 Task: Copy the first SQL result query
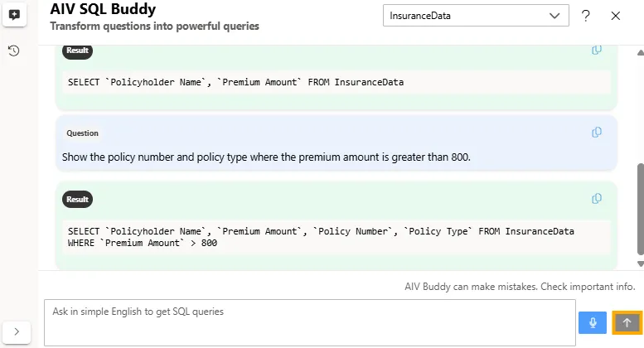597,51
